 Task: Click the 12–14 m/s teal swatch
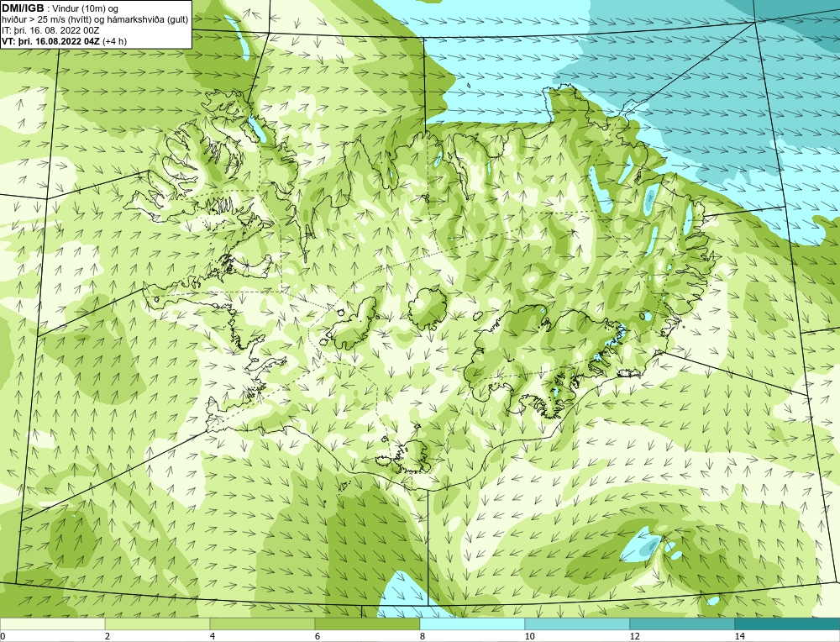click(x=682, y=624)
